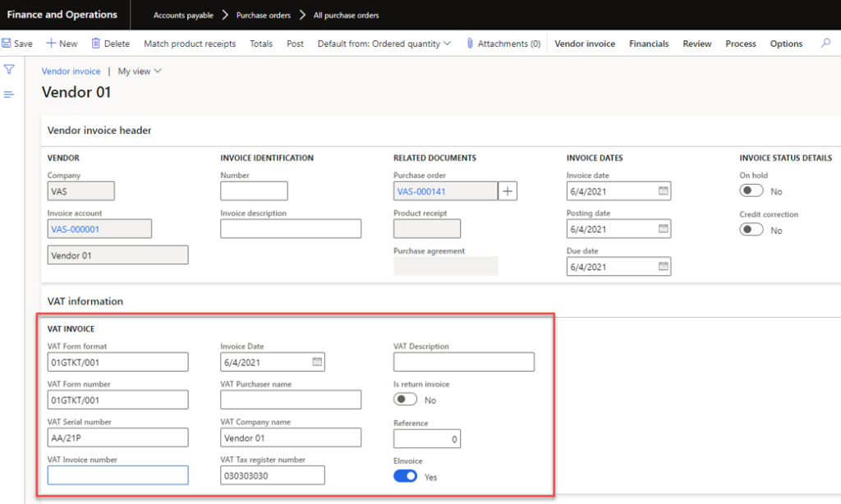841x504 pixels.
Task: Open the Vendor invoice view link
Action: click(71, 71)
